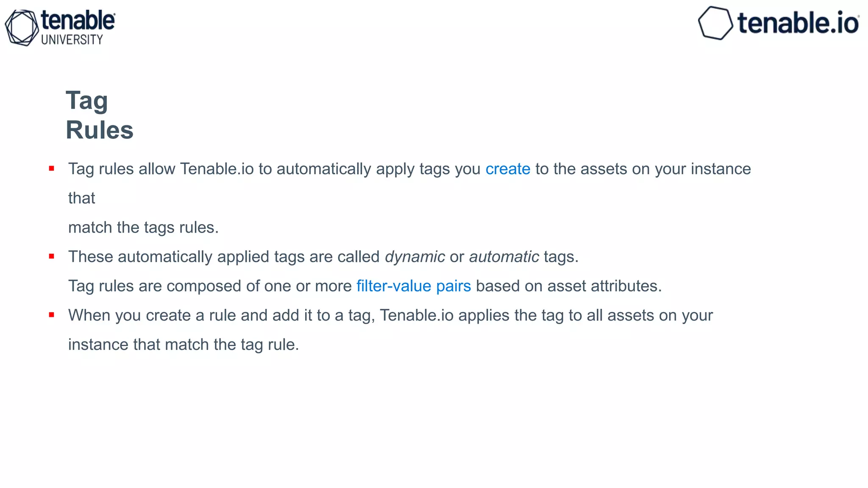Follow the 'filter-value pairs' link

click(414, 286)
